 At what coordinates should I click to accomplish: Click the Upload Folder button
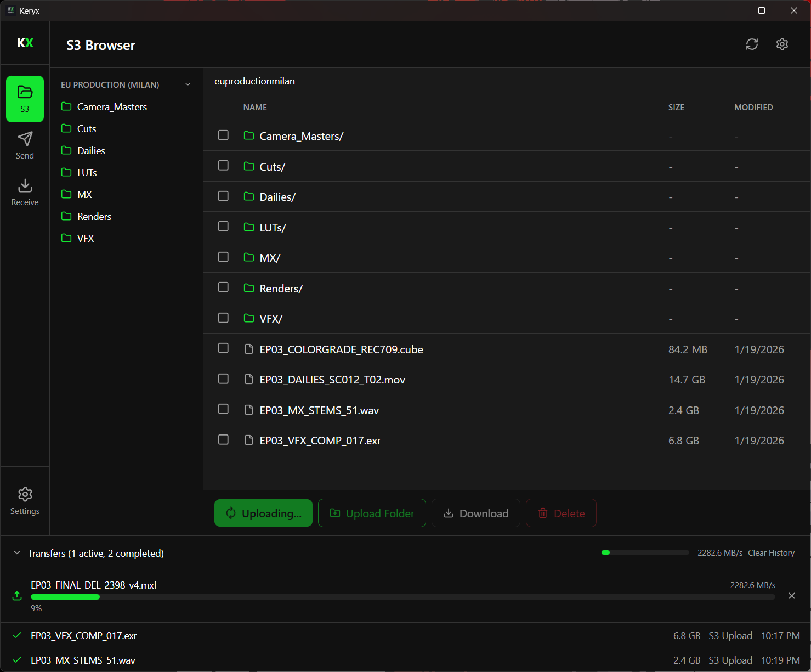[372, 513]
